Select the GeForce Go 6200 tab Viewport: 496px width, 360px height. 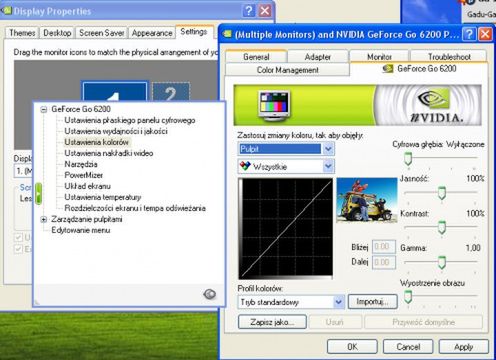[x=419, y=69]
